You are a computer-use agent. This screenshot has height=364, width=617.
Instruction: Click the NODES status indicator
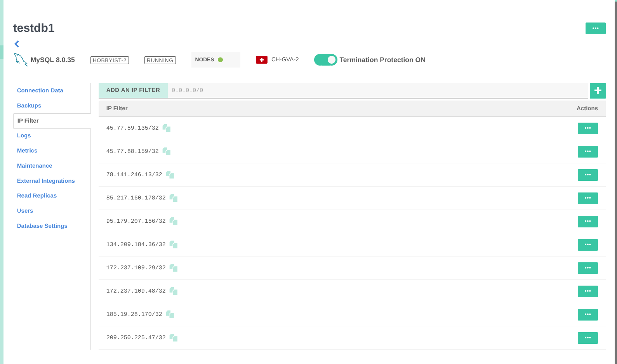tap(216, 60)
